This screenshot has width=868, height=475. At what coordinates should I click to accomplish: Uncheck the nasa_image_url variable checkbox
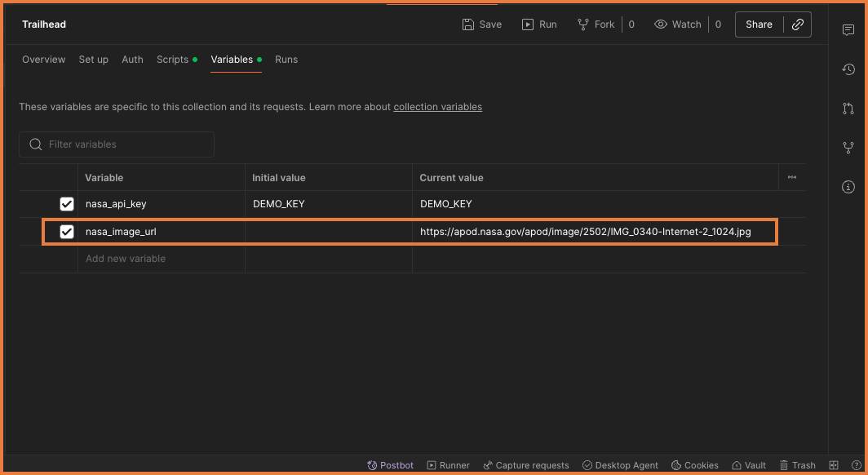(x=66, y=232)
